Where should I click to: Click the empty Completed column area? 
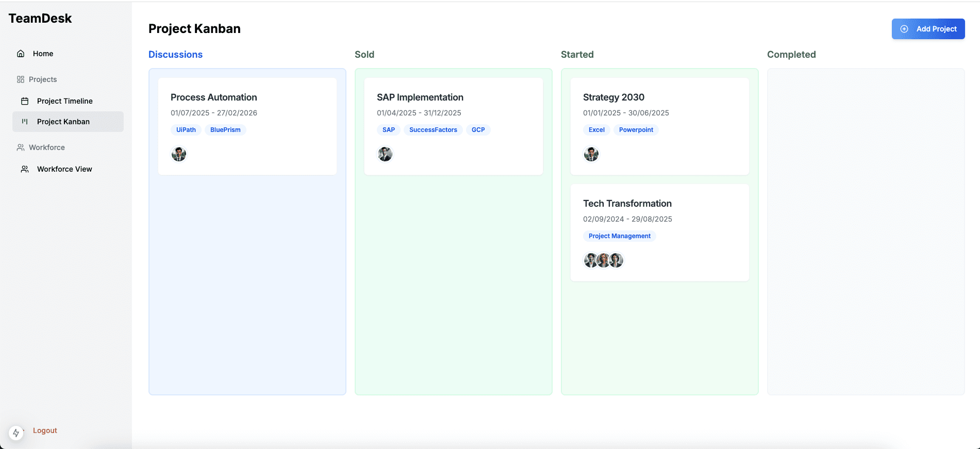pos(866,232)
